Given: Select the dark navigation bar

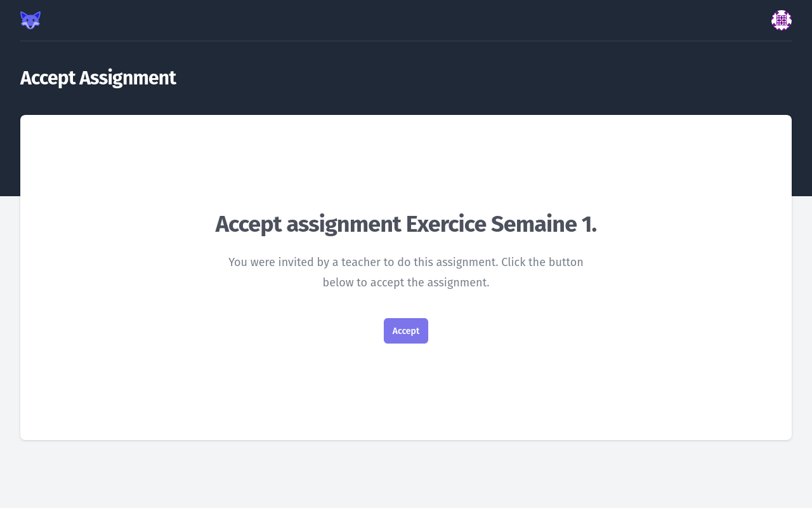Looking at the screenshot, I should 406,20.
